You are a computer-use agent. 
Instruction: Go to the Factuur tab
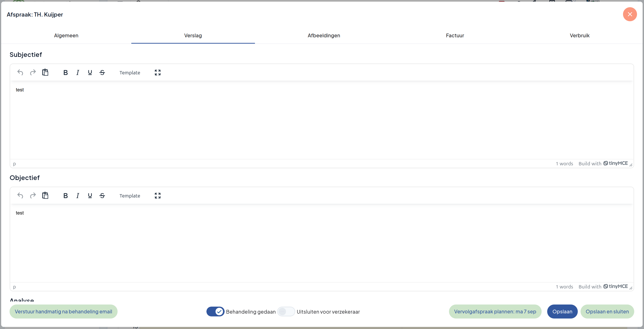455,35
